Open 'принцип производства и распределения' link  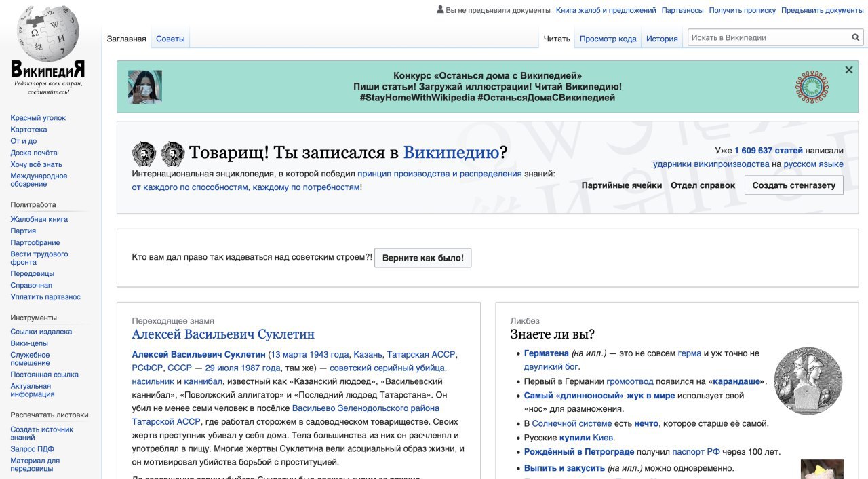[439, 174]
